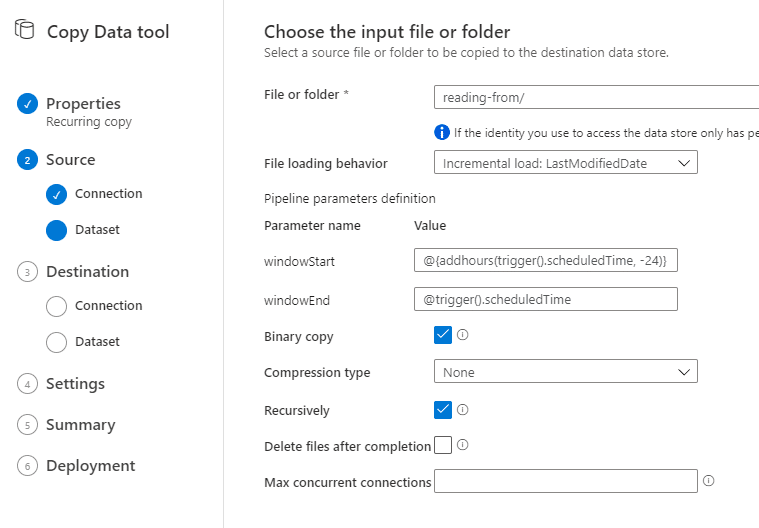This screenshot has width=759, height=528.
Task: Click the windowStart parameter label
Action: pyautogui.click(x=299, y=261)
